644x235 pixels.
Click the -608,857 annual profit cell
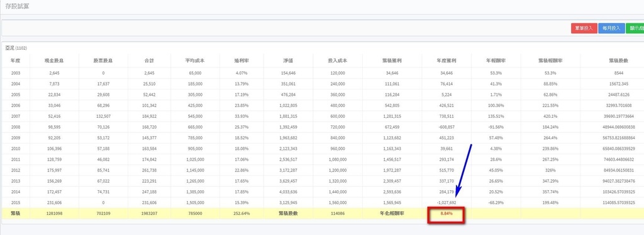point(447,127)
